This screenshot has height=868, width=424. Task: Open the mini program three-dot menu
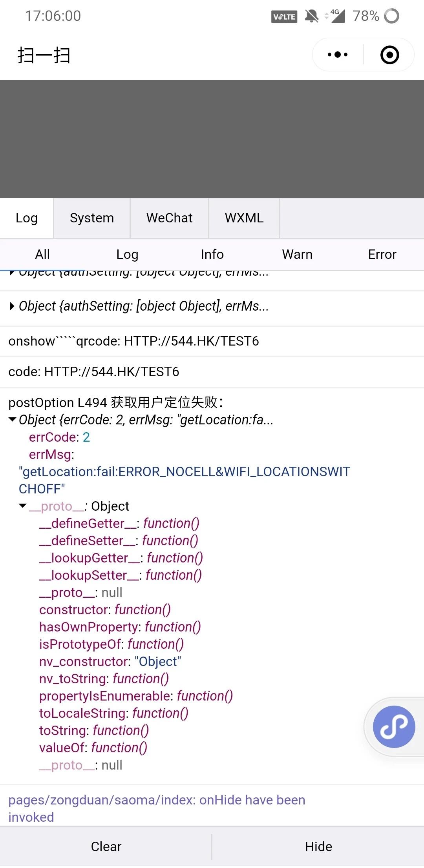[338, 55]
